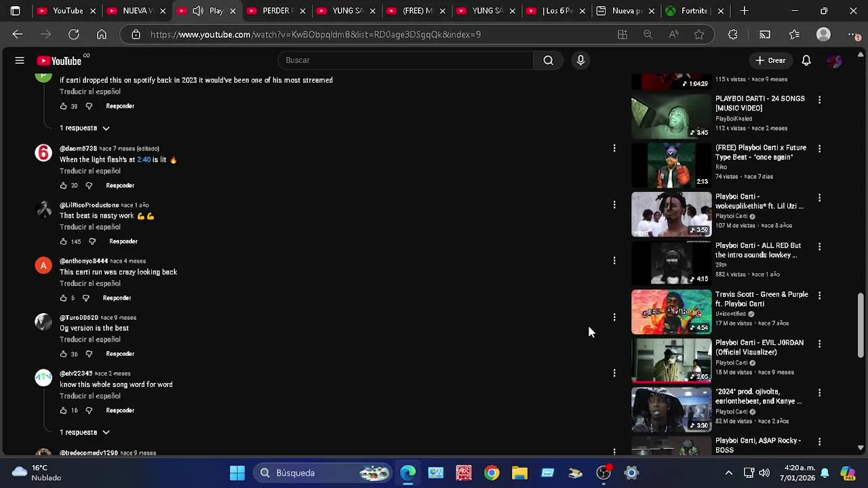Open volume control in system tray

764,473
